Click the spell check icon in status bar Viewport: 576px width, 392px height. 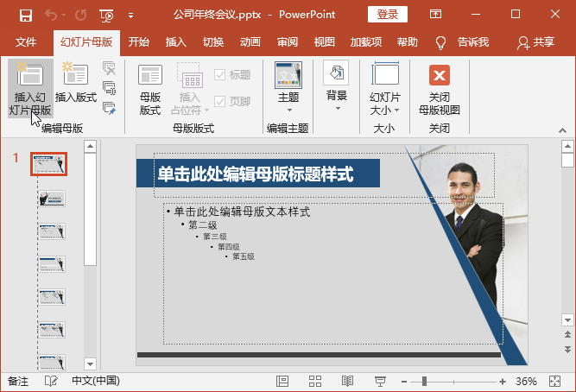51,382
